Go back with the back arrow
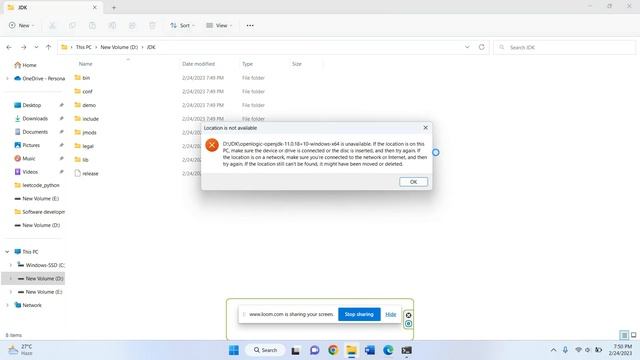The image size is (640, 360). coord(9,47)
